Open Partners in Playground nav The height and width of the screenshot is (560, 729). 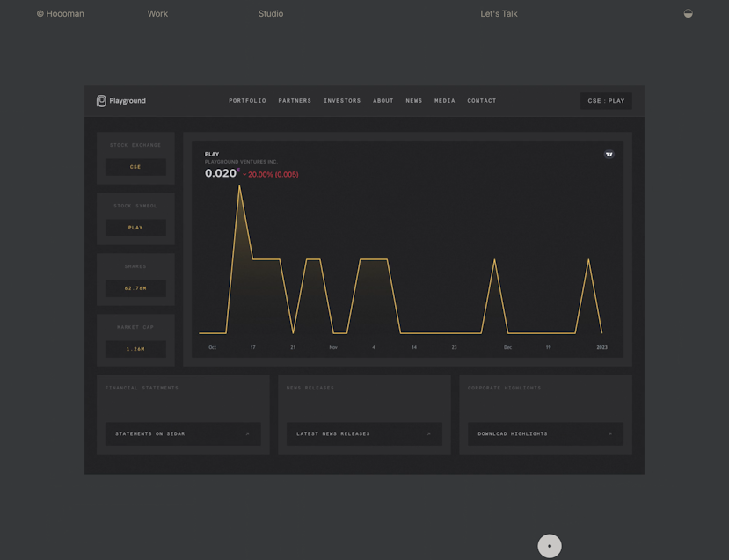[295, 101]
